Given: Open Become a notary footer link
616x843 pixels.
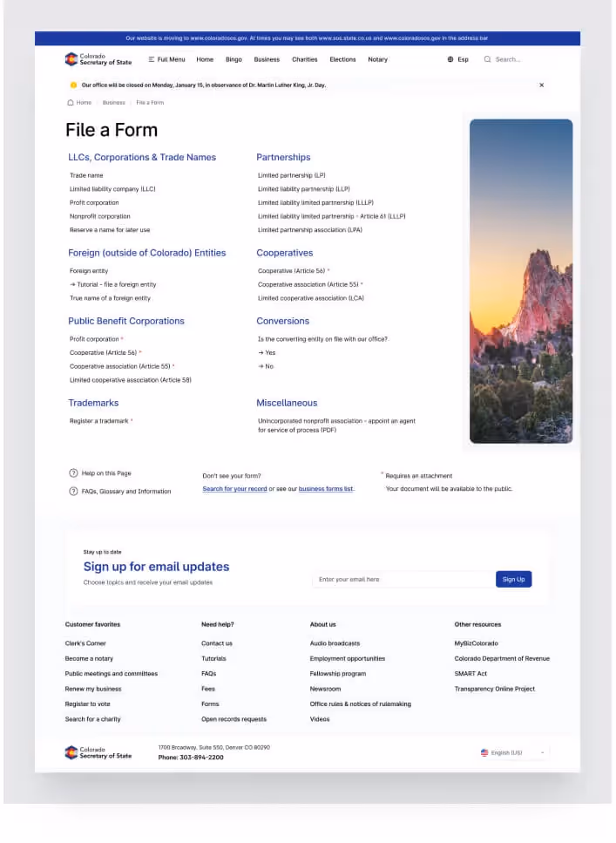Looking at the screenshot, I should coord(89,658).
